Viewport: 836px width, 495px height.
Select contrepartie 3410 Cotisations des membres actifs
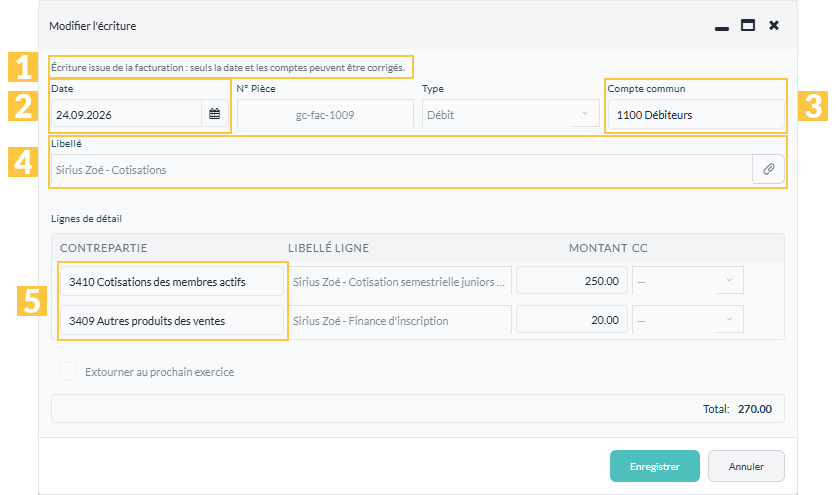pyautogui.click(x=172, y=281)
